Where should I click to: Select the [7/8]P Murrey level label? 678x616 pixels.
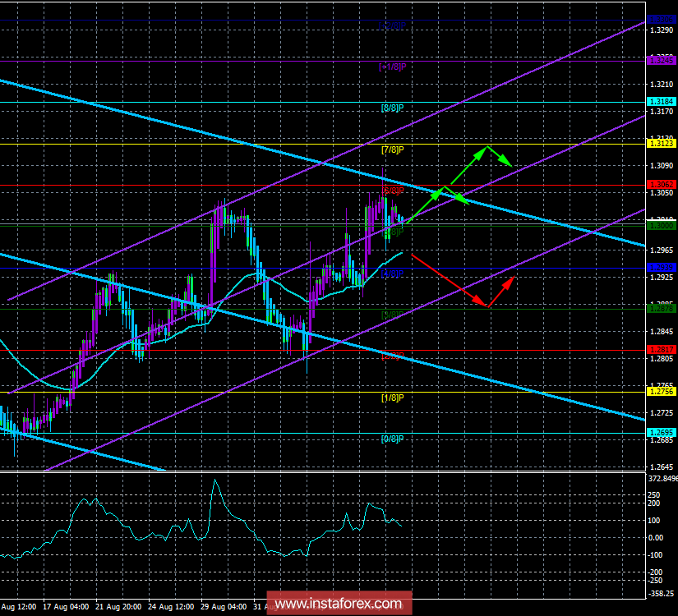point(394,151)
